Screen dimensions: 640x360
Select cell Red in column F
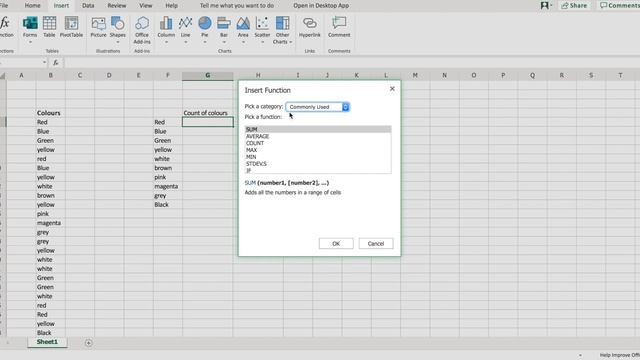coord(168,122)
